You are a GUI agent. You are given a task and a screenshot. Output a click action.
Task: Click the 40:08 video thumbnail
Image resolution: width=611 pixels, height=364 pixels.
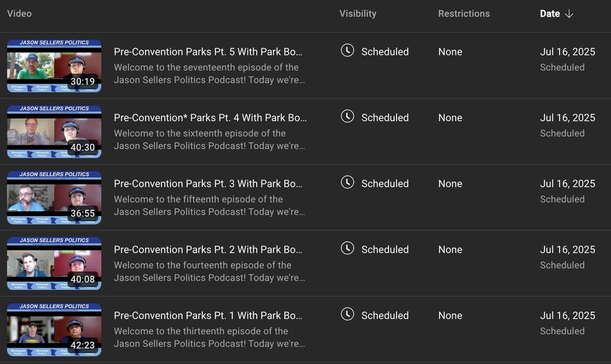pyautogui.click(x=54, y=264)
